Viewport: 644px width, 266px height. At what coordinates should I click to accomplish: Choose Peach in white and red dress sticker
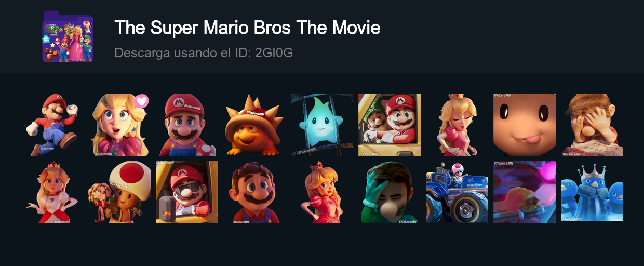tap(52, 192)
